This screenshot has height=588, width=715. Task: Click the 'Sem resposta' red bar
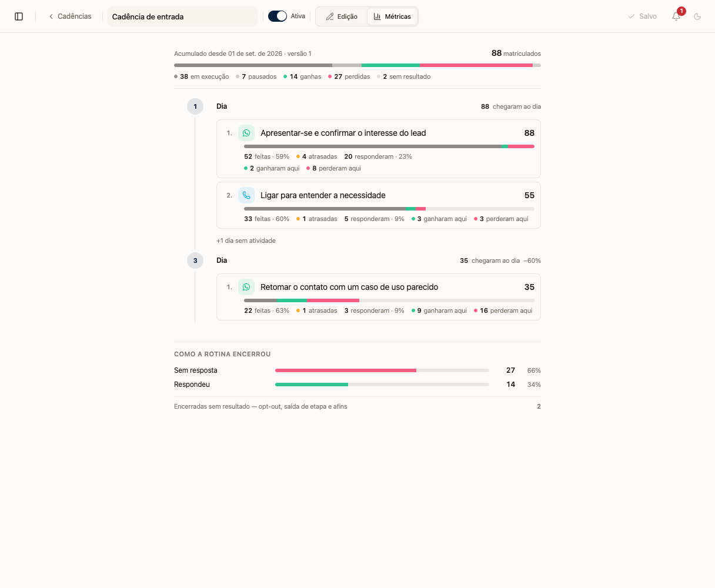click(346, 370)
